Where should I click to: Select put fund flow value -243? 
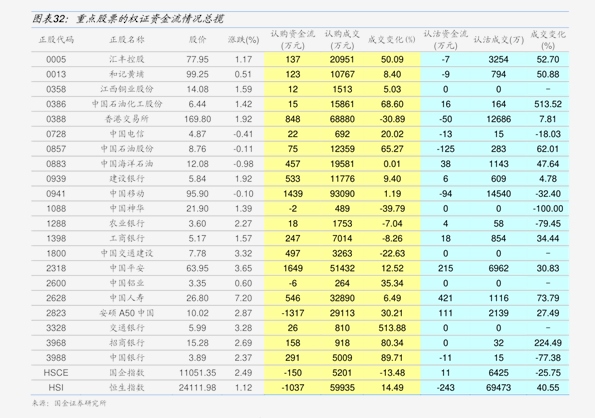(445, 388)
